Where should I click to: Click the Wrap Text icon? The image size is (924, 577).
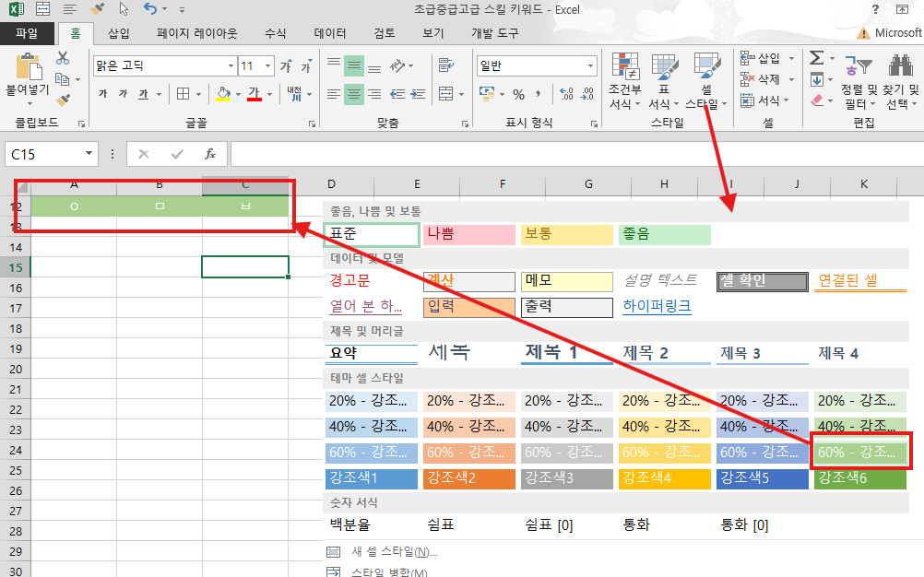click(x=446, y=65)
